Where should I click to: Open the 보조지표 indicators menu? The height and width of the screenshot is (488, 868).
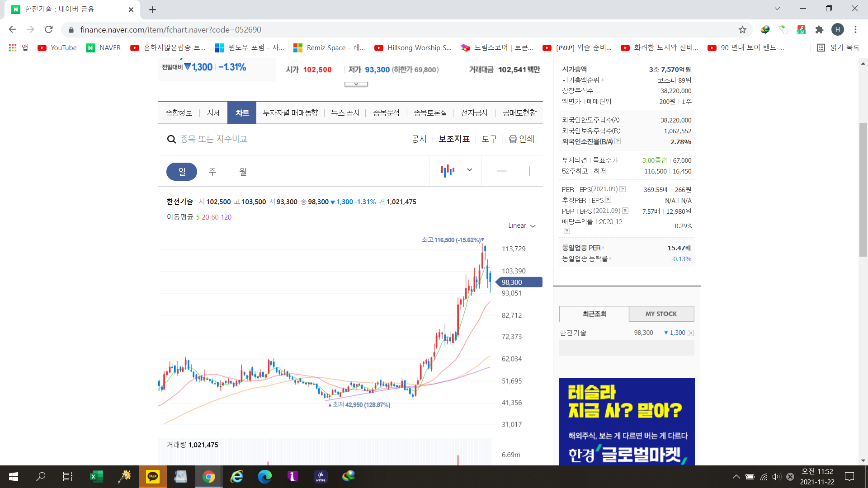[x=454, y=139]
